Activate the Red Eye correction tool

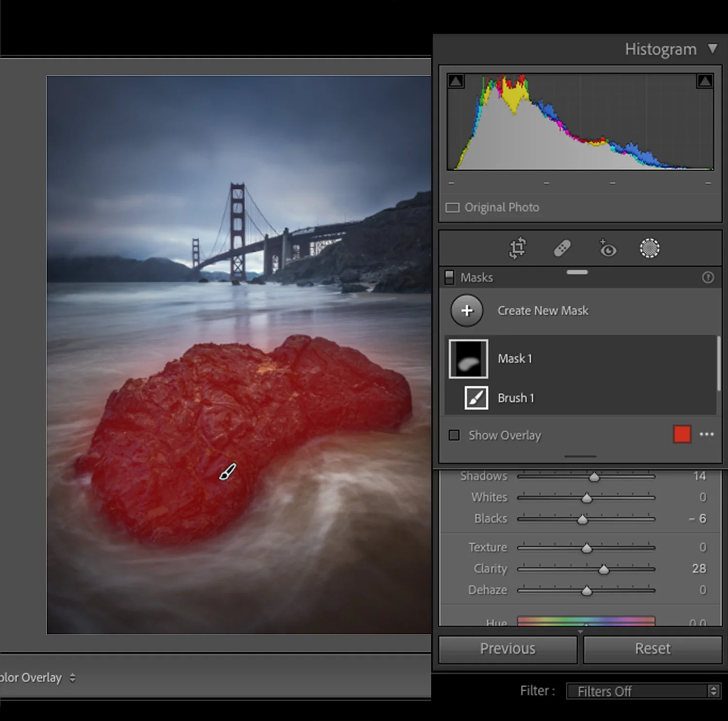point(608,248)
